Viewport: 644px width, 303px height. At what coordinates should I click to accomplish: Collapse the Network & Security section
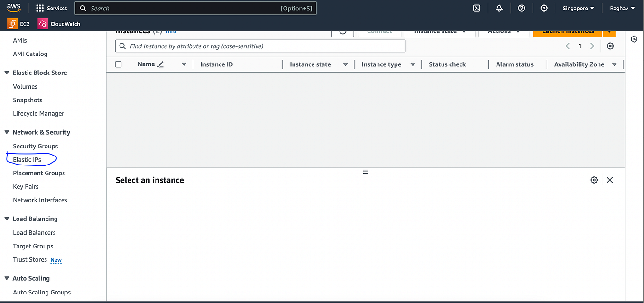click(x=6, y=132)
